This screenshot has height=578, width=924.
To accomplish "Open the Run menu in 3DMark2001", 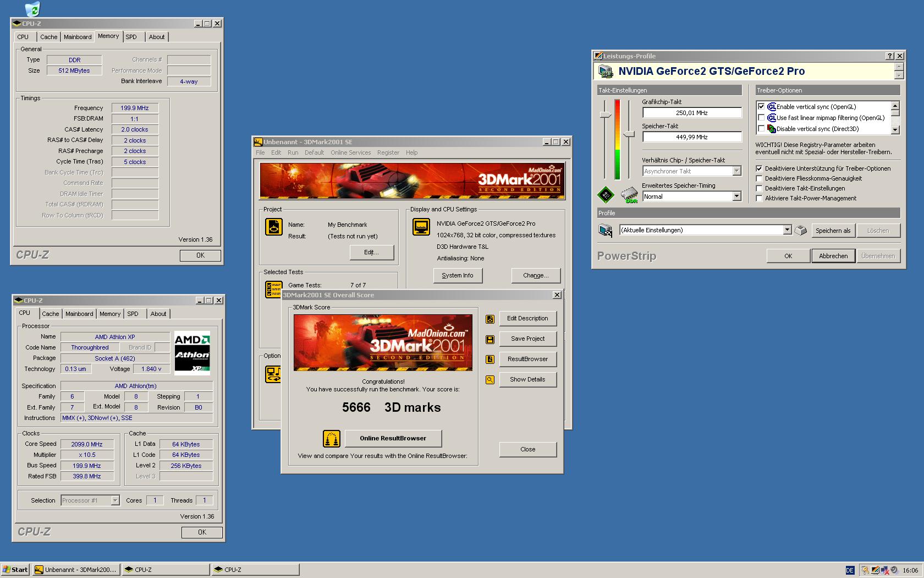I will (x=293, y=152).
